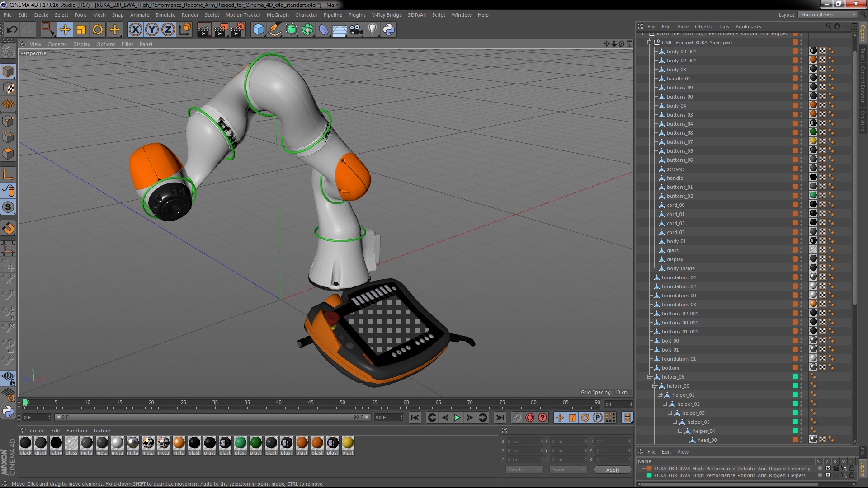Collapse the helper_06 hierarchy
Image resolution: width=868 pixels, height=488 pixels.
650,377
